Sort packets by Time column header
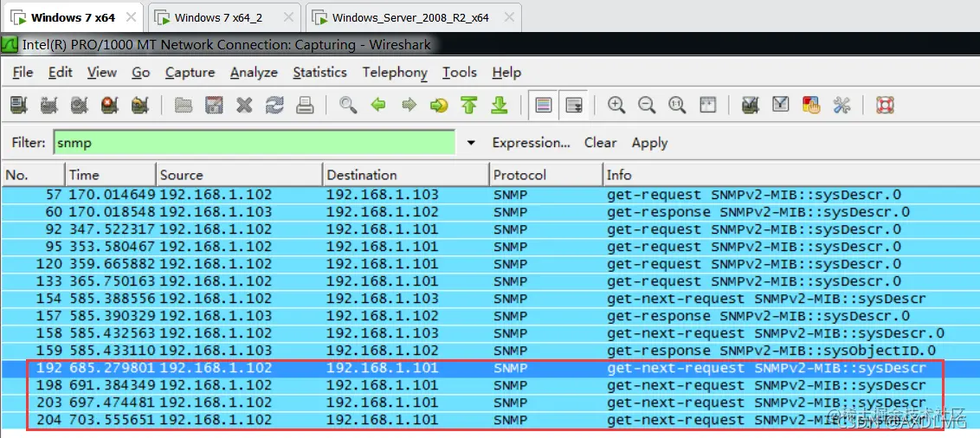This screenshot has width=980, height=438. tap(110, 175)
